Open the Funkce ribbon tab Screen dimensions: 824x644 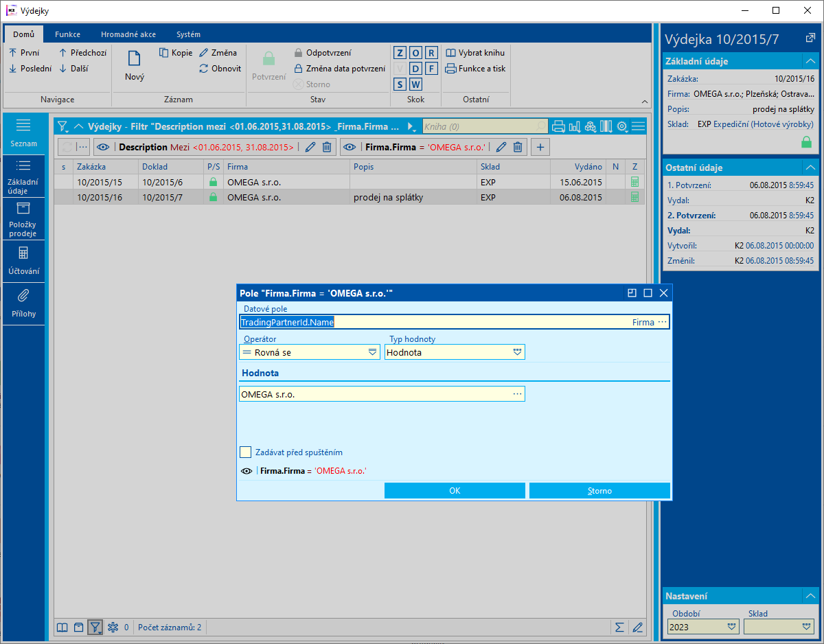coord(68,34)
